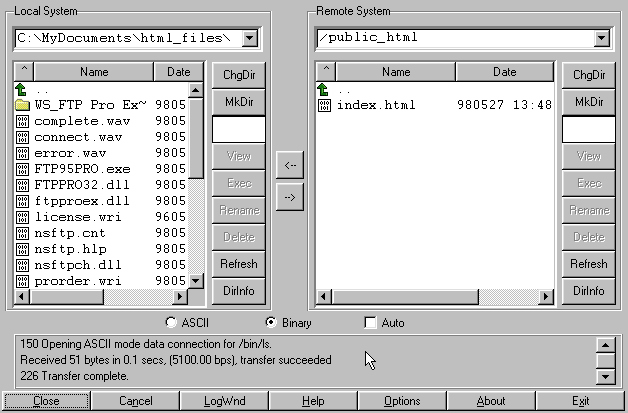Click the remote parent directory up-arrow icon
This screenshot has width=628, height=413.
point(323,89)
